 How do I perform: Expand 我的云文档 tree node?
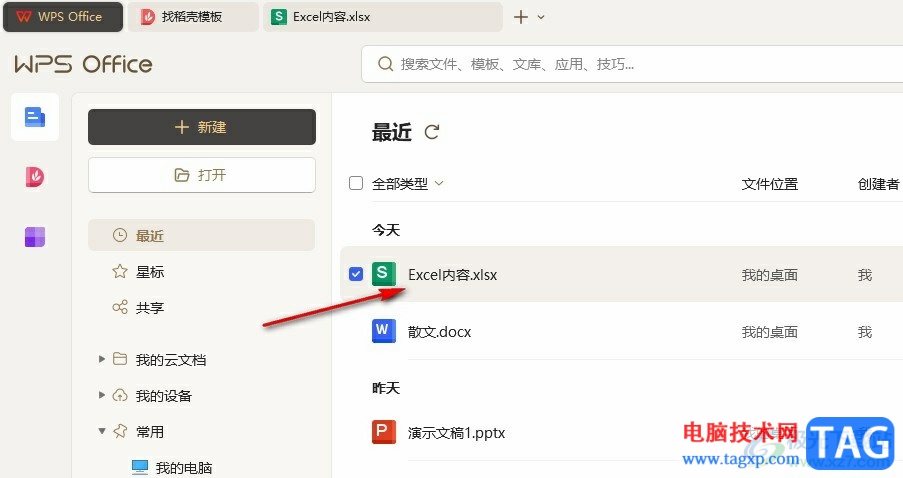pos(101,359)
